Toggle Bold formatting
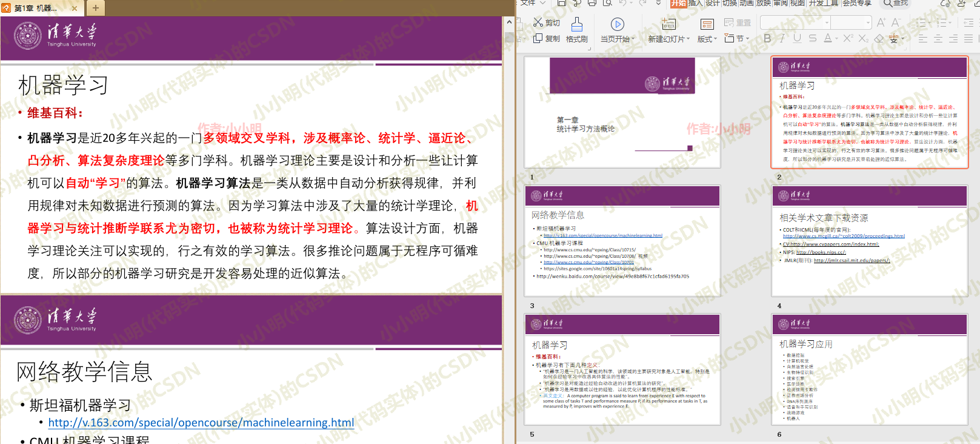 767,38
